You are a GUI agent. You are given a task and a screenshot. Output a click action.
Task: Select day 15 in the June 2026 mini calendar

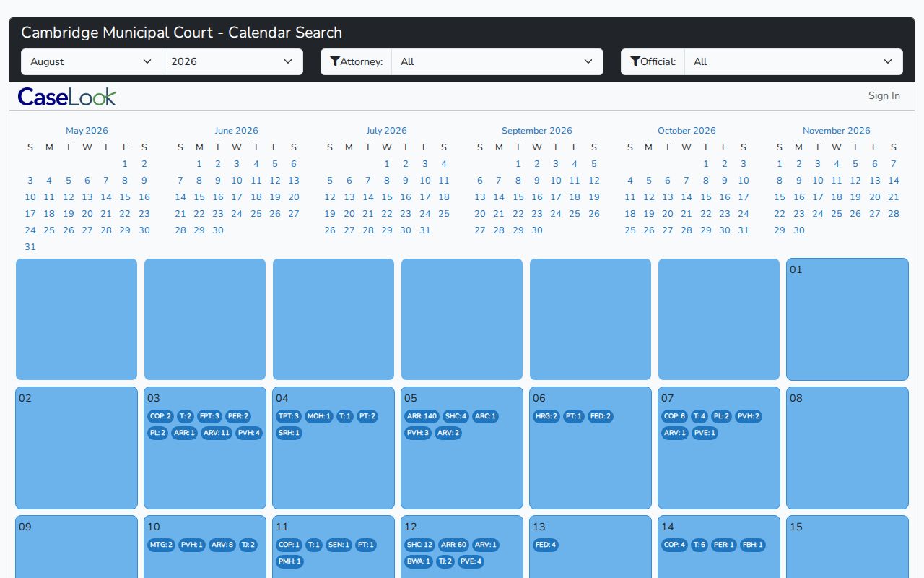(199, 197)
